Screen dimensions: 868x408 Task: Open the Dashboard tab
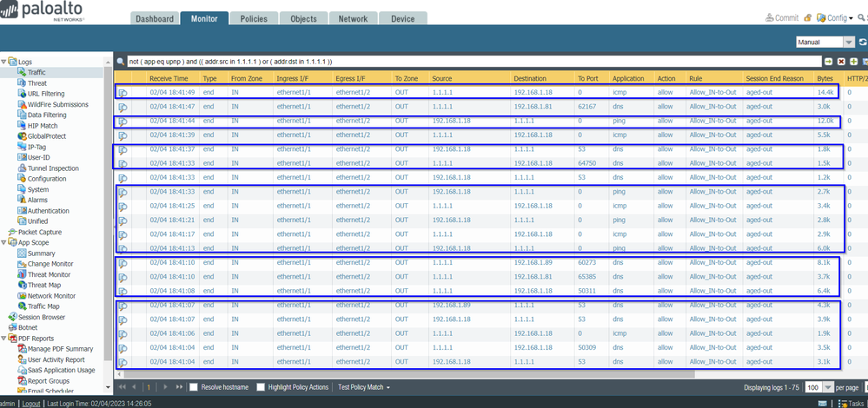[154, 18]
